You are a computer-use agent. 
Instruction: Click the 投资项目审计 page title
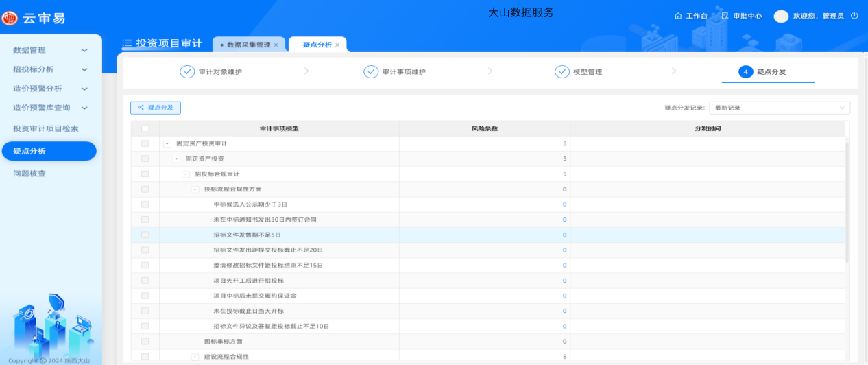point(169,44)
